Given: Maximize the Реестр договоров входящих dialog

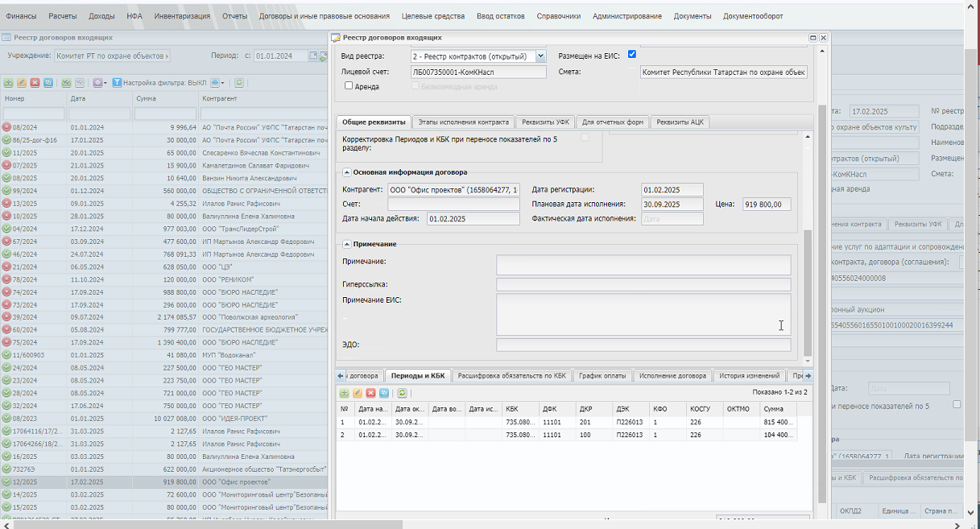Looking at the screenshot, I should click(813, 38).
